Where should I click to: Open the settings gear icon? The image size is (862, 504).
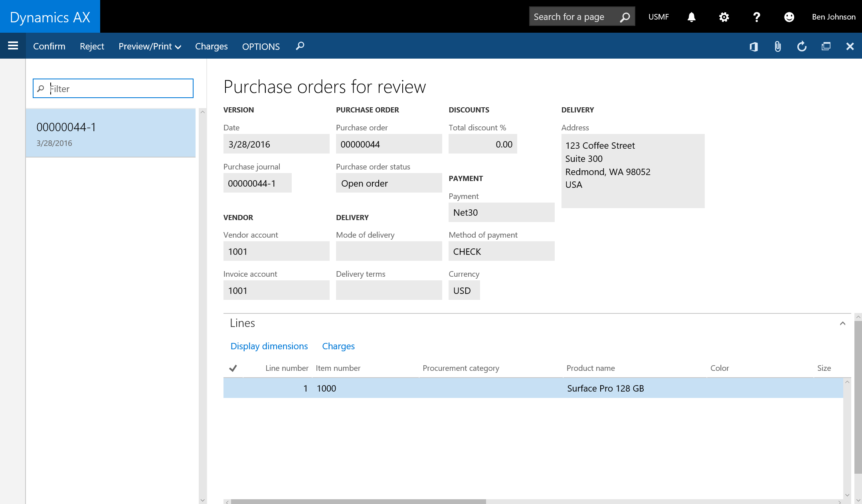point(724,17)
